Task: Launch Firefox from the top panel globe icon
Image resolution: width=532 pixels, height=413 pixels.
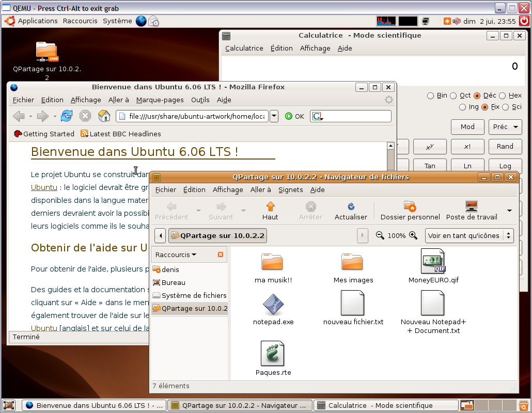Action: [x=141, y=21]
